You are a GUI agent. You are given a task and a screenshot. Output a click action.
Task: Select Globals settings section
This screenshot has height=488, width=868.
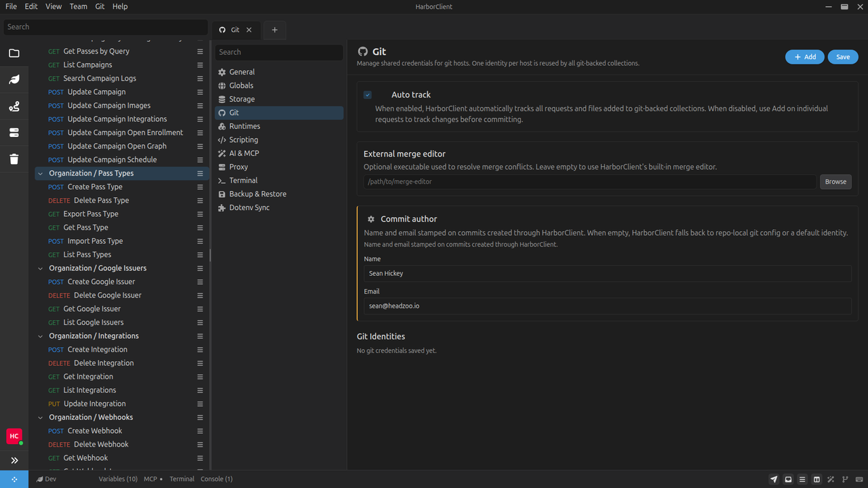click(279, 85)
